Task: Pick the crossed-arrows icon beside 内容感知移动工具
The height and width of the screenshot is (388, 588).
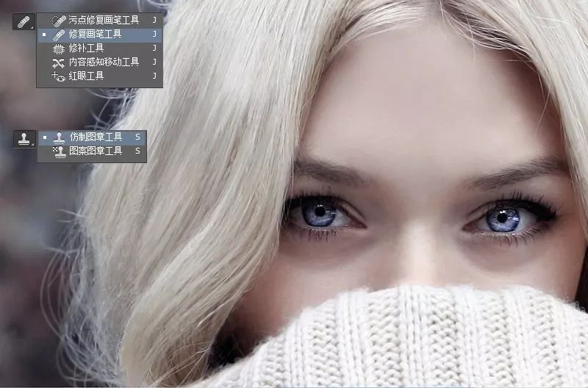Action: (59, 62)
